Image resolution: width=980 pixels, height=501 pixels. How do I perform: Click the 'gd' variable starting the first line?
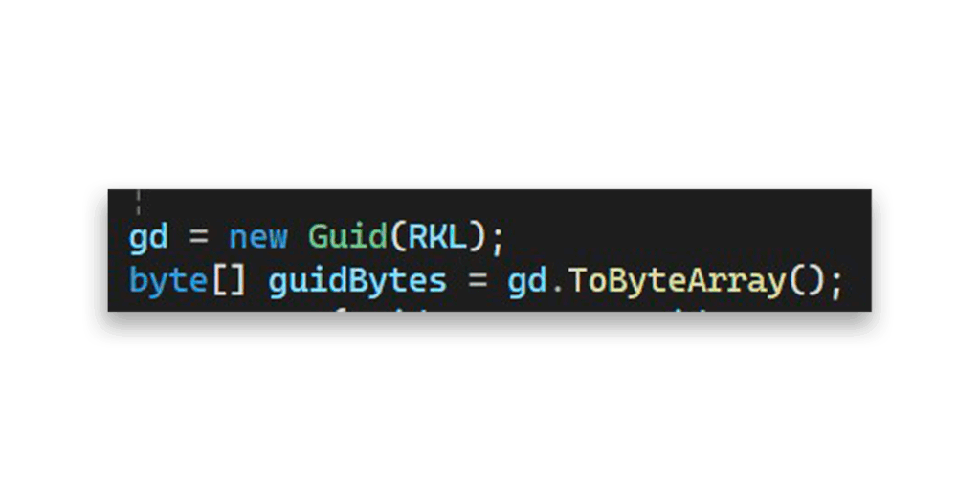pyautogui.click(x=148, y=239)
